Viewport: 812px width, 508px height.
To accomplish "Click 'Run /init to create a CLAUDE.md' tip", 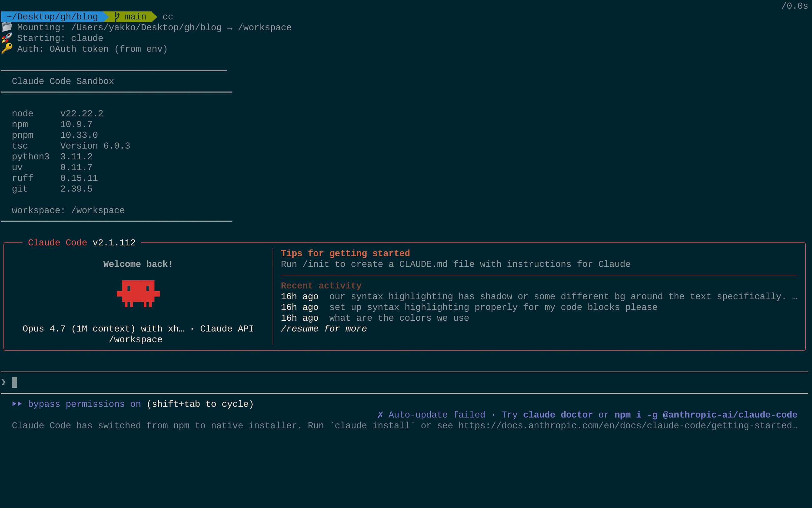I will click(456, 264).
